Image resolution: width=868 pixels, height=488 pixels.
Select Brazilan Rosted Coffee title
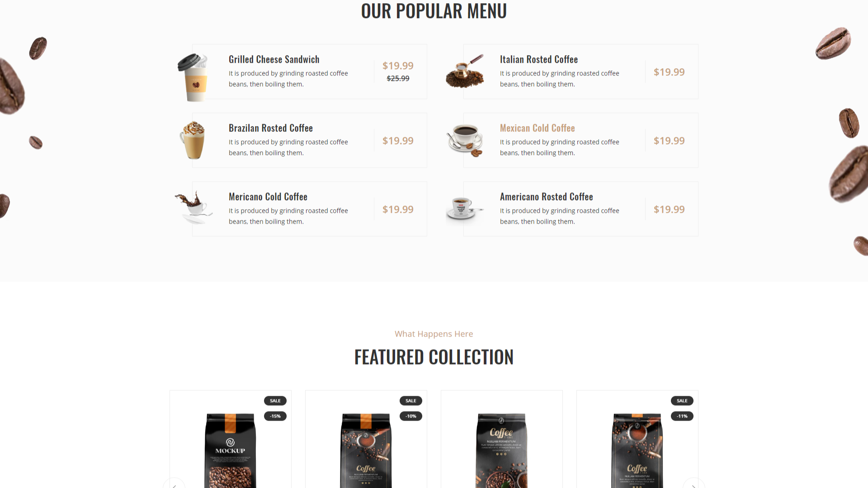pos(271,128)
